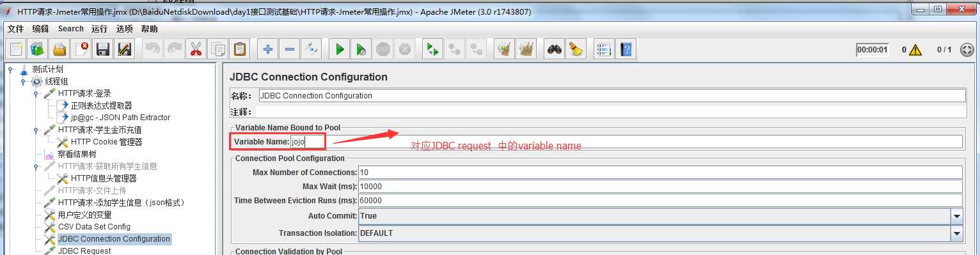Select CSV Data Set Config node
This screenshot has width=980, height=255.
[x=94, y=227]
